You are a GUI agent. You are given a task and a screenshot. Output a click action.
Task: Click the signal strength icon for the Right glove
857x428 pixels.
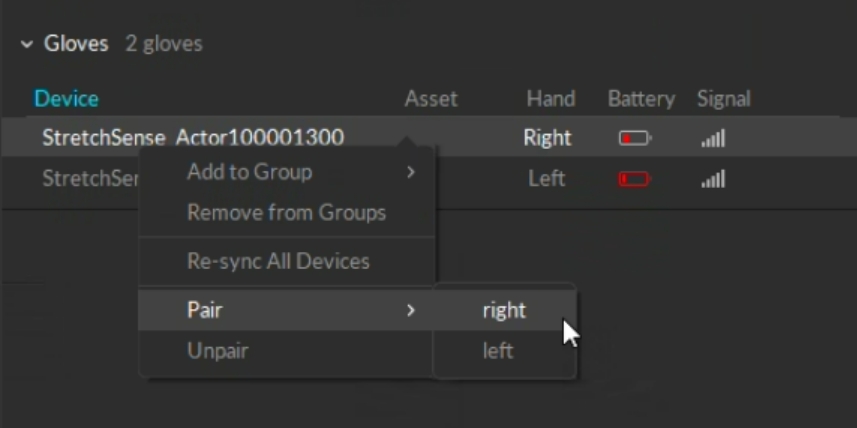click(x=713, y=139)
